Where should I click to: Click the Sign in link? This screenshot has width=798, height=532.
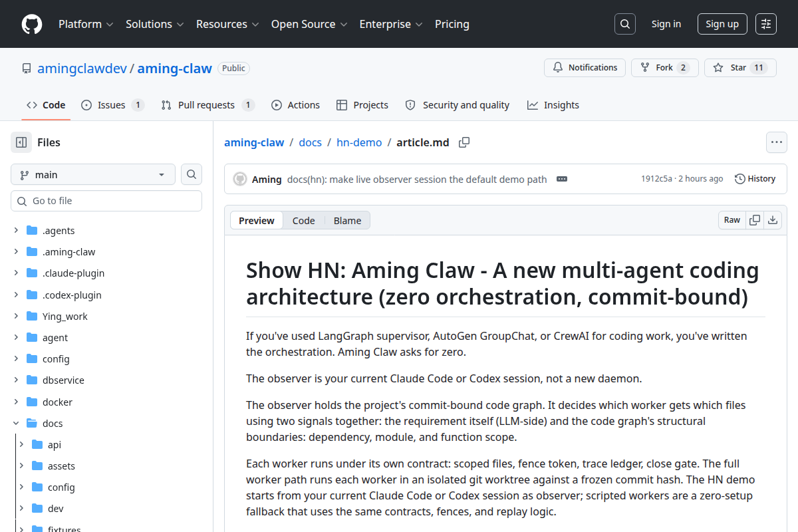click(666, 24)
